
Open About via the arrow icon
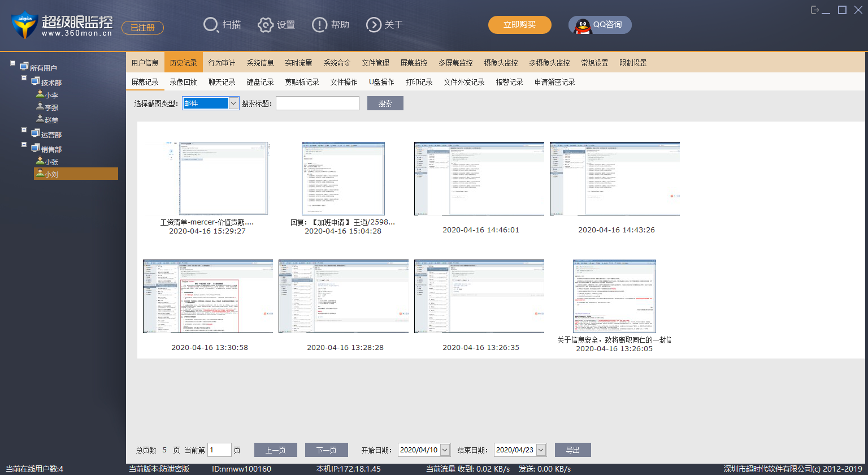point(374,25)
